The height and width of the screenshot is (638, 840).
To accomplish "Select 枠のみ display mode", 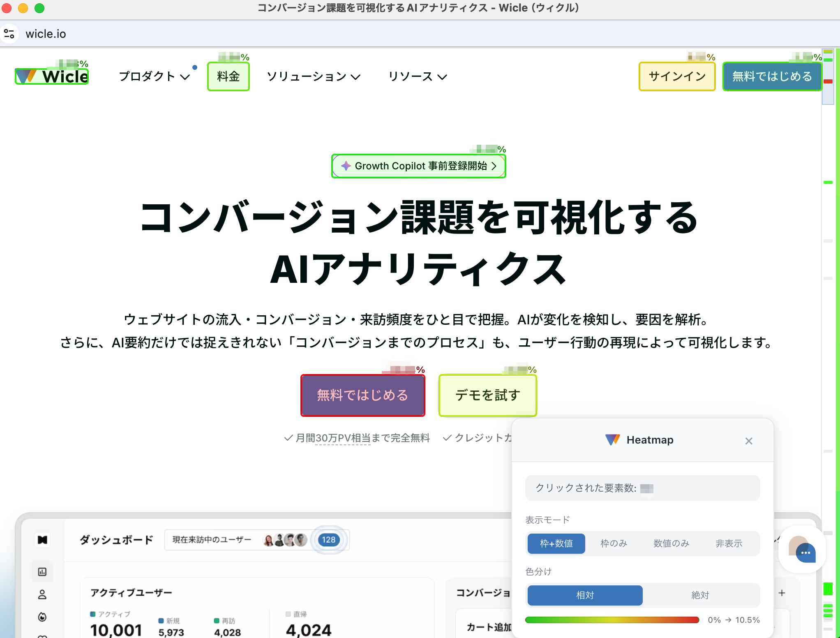I will pos(614,543).
